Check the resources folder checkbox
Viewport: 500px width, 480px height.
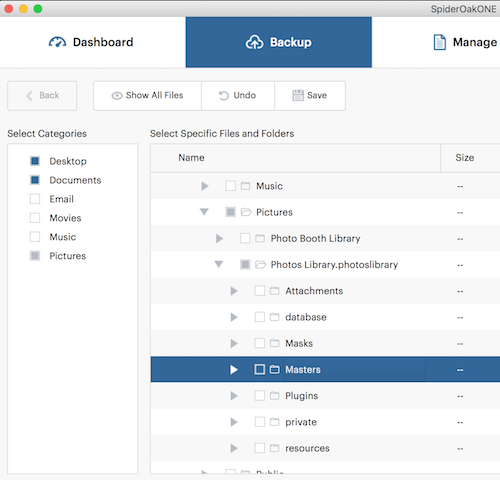tap(260, 448)
